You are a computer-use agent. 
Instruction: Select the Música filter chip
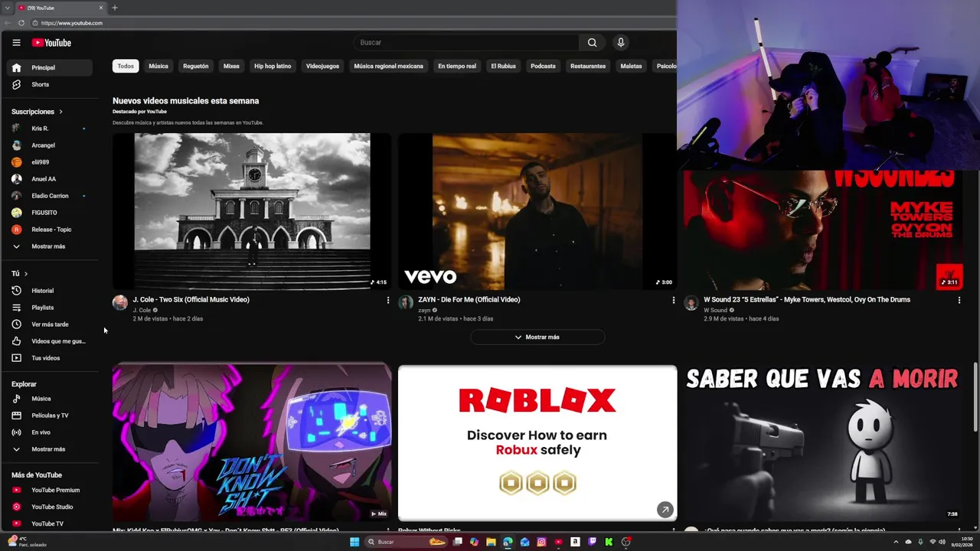click(x=158, y=66)
